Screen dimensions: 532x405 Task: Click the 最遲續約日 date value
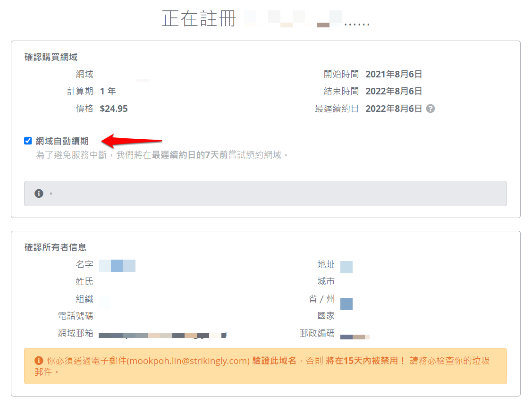point(394,109)
